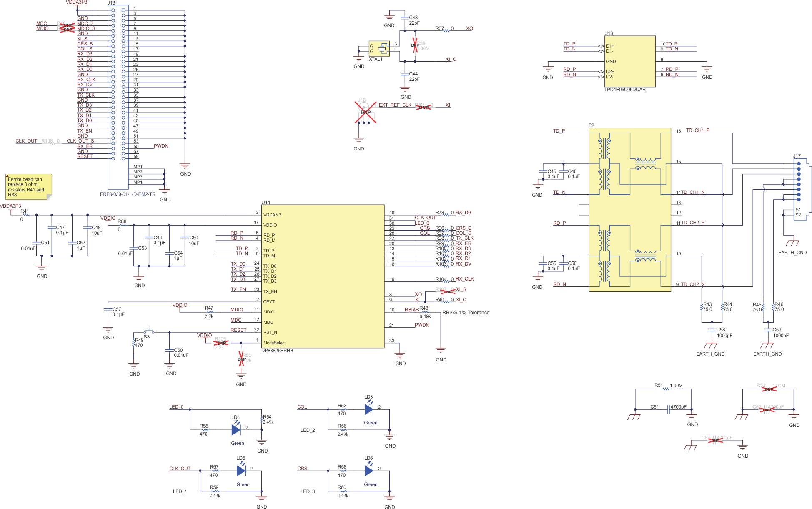Select resistor R49 below S3

pyautogui.click(x=133, y=343)
